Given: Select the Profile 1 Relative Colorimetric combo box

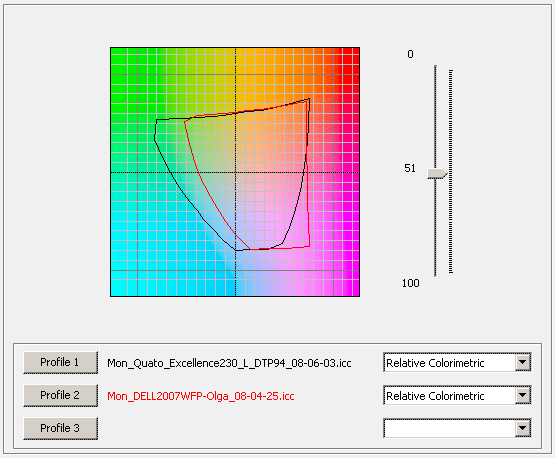Looking at the screenshot, I should click(x=457, y=362).
